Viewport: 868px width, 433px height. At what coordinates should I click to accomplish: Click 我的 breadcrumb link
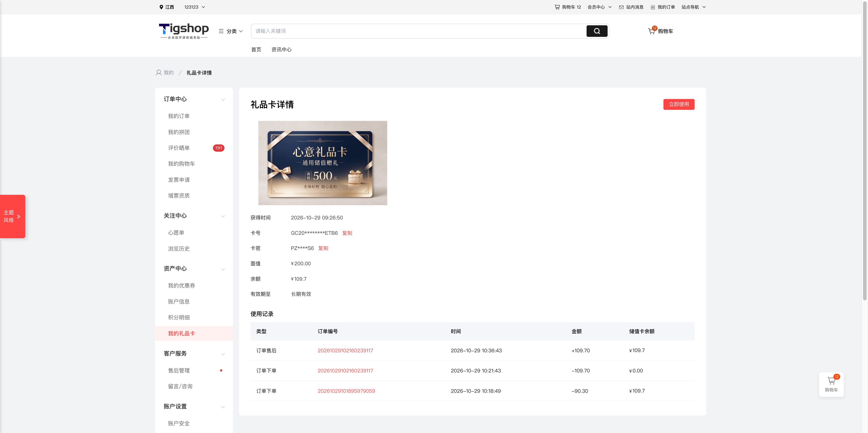point(168,73)
